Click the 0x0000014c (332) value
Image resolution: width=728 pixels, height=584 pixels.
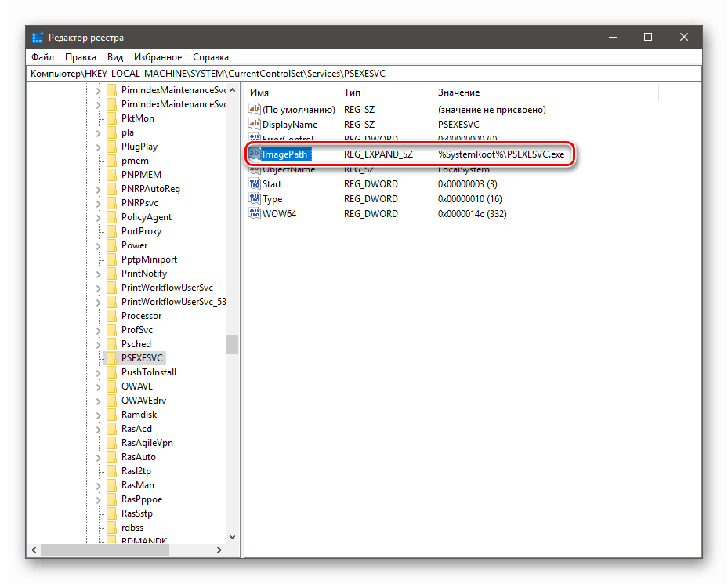pos(473,214)
